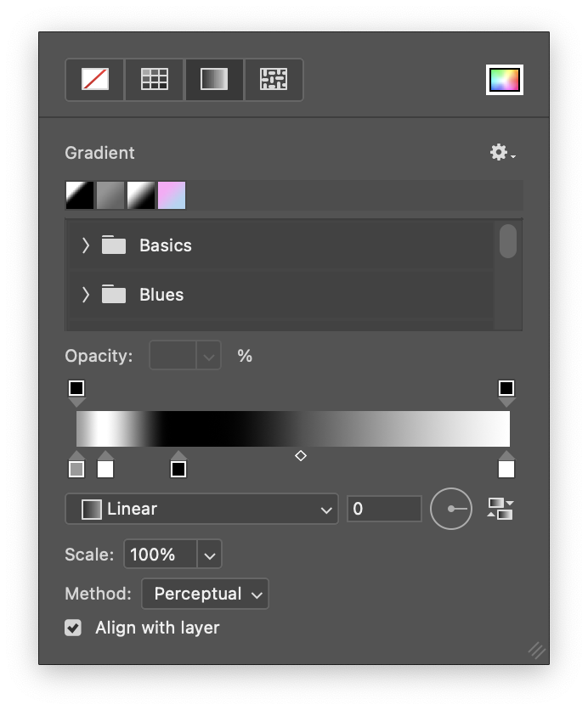Click the gradient angle input field
Screen dimensions: 588x710
(x=384, y=509)
